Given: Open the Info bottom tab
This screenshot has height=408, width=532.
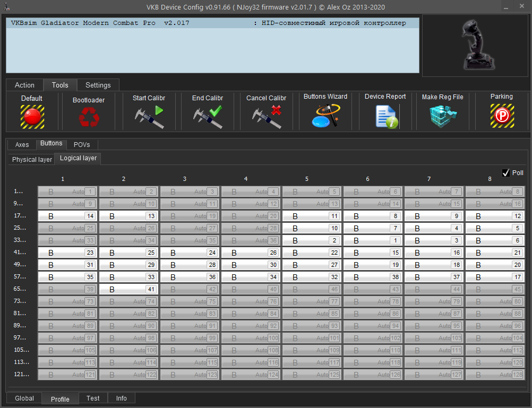Looking at the screenshot, I should pos(122,398).
